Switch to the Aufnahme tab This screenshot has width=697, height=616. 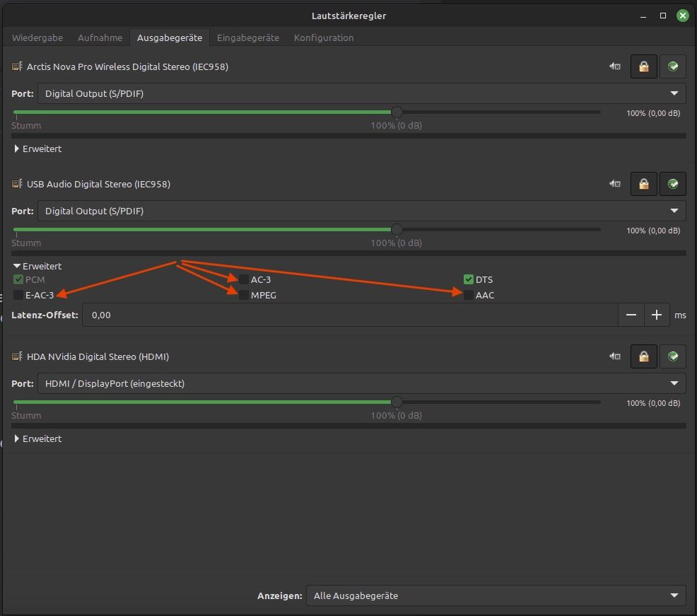[100, 37]
